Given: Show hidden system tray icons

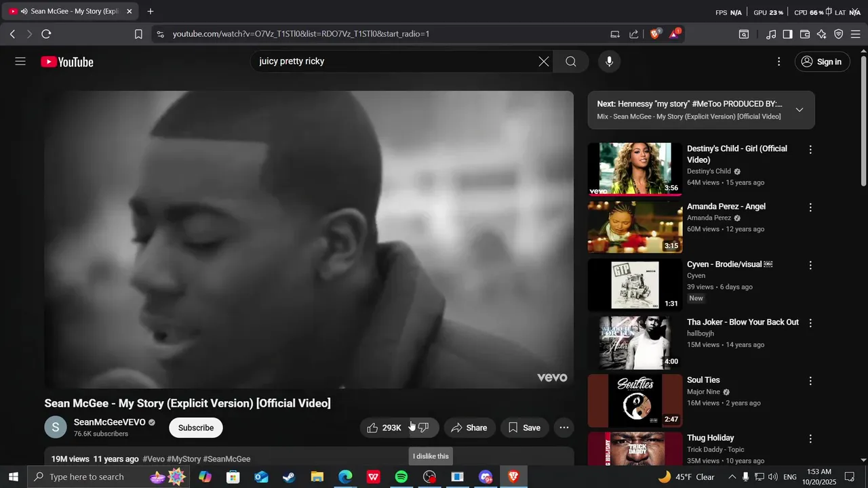Looking at the screenshot, I should tap(732, 477).
